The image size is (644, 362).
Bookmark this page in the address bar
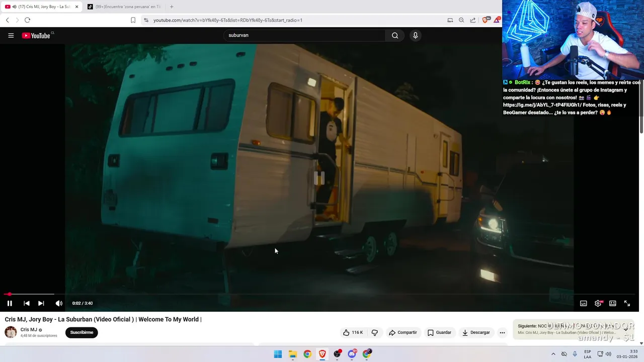[133, 20]
